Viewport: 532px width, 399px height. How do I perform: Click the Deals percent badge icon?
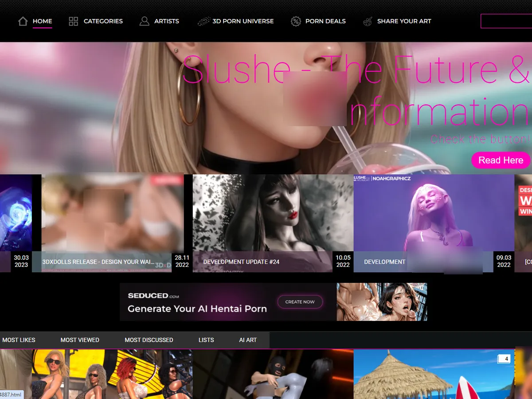click(296, 21)
